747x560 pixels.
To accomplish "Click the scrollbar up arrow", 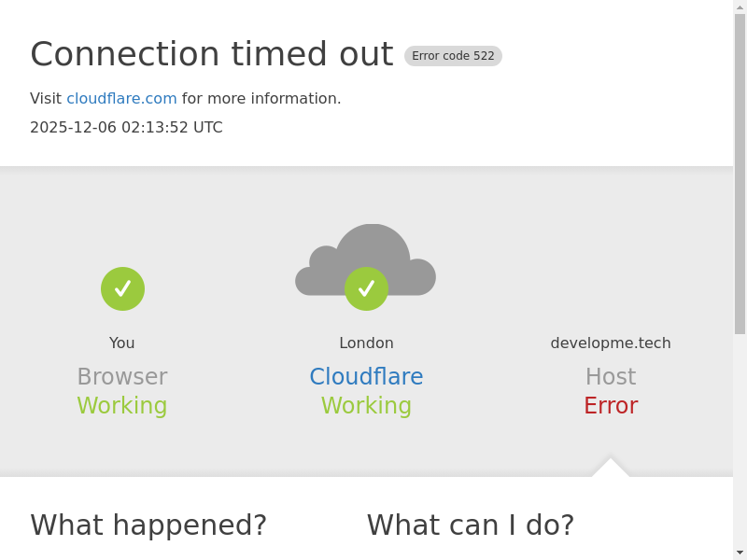I will [740, 7].
